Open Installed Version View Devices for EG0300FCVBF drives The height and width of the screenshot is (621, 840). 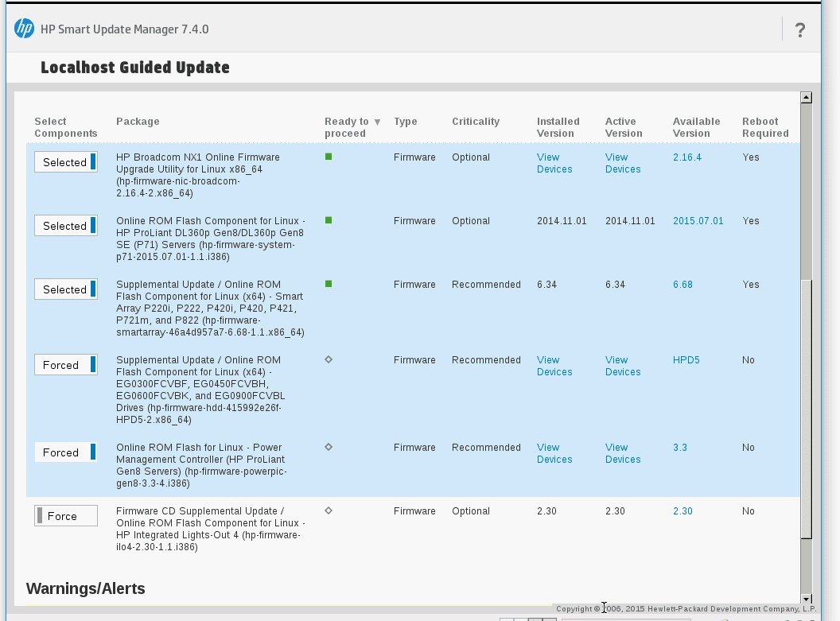(x=554, y=366)
